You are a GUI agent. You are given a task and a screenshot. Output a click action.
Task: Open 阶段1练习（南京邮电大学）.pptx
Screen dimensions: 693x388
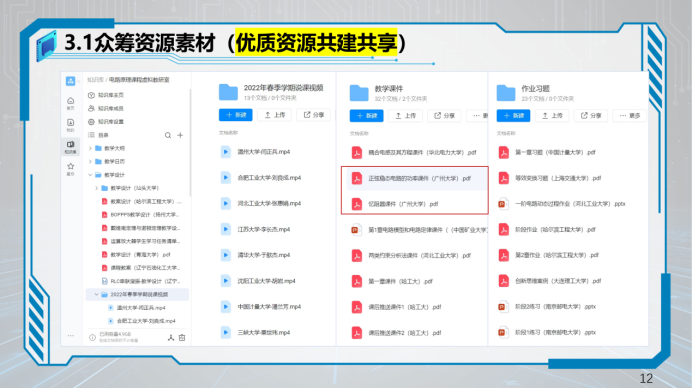point(556,332)
